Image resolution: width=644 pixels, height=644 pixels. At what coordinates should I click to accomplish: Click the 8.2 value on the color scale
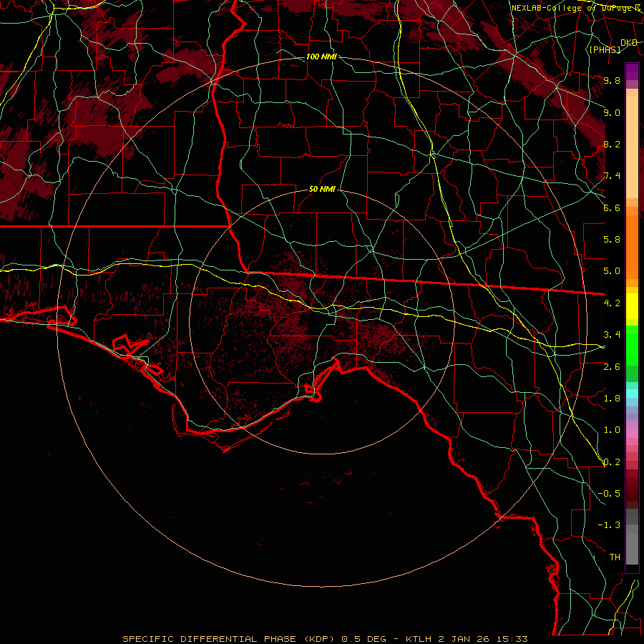(612, 144)
